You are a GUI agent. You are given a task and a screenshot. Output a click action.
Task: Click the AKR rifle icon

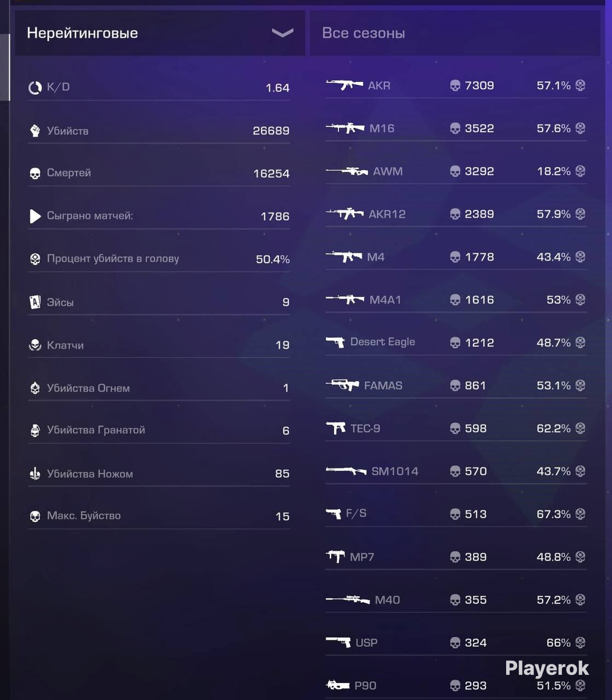pyautogui.click(x=344, y=85)
